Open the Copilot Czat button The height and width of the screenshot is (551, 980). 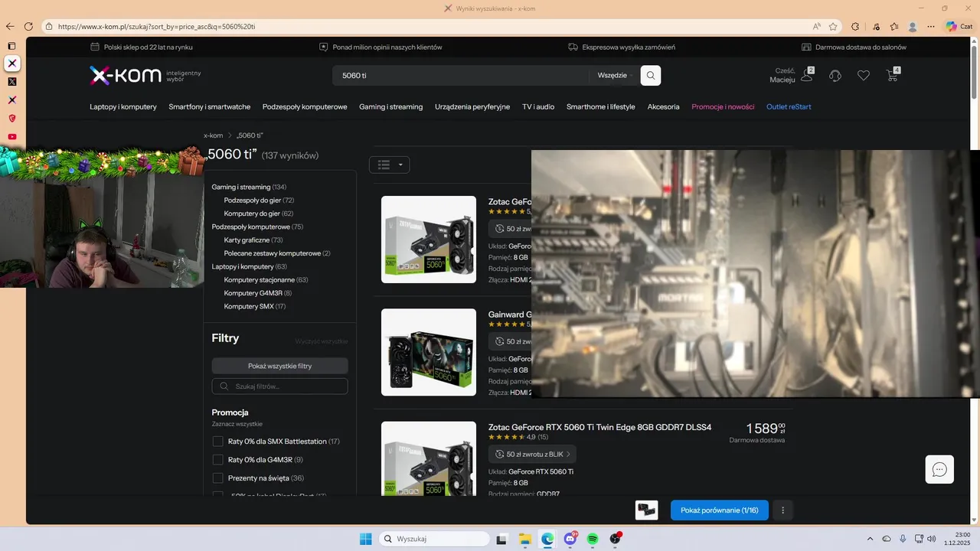(959, 26)
